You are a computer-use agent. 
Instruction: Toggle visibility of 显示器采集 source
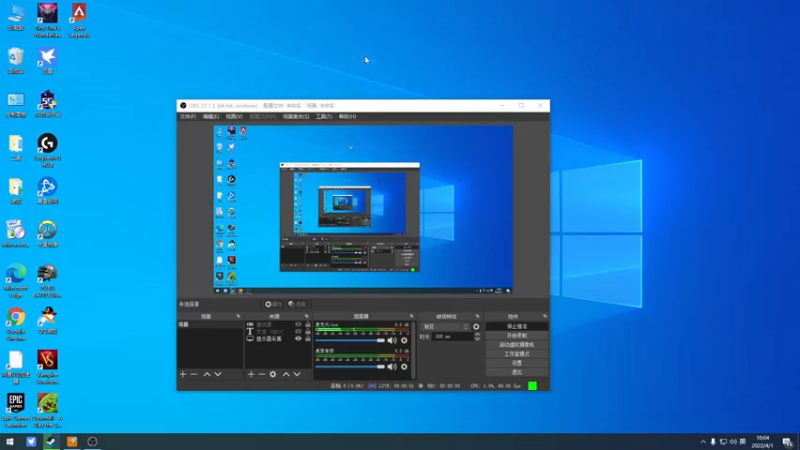point(298,339)
